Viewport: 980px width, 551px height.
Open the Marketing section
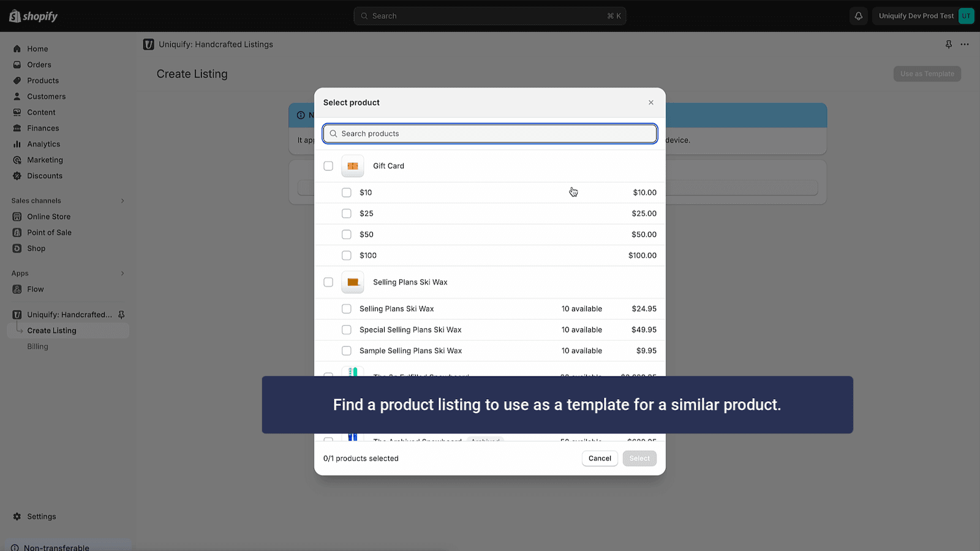click(45, 160)
